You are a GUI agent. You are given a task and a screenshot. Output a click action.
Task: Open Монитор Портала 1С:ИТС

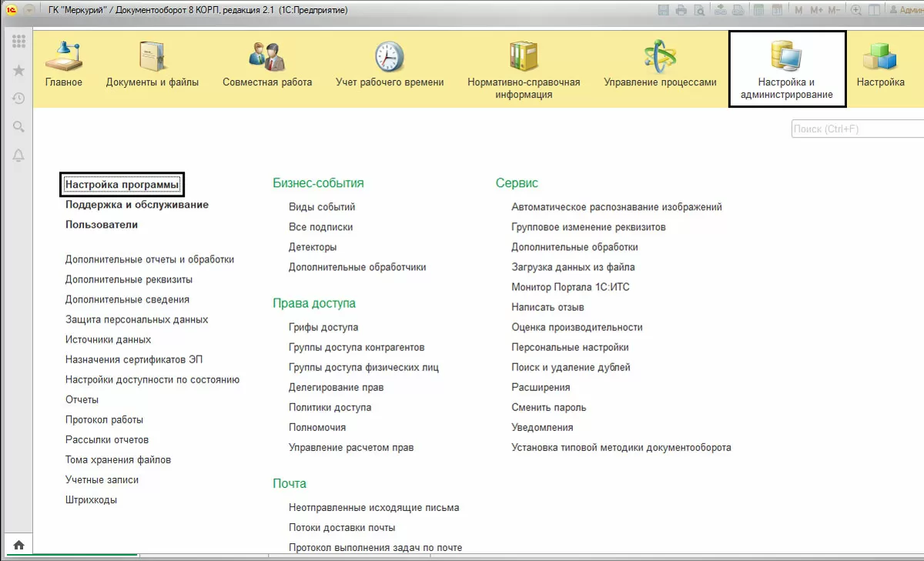571,287
